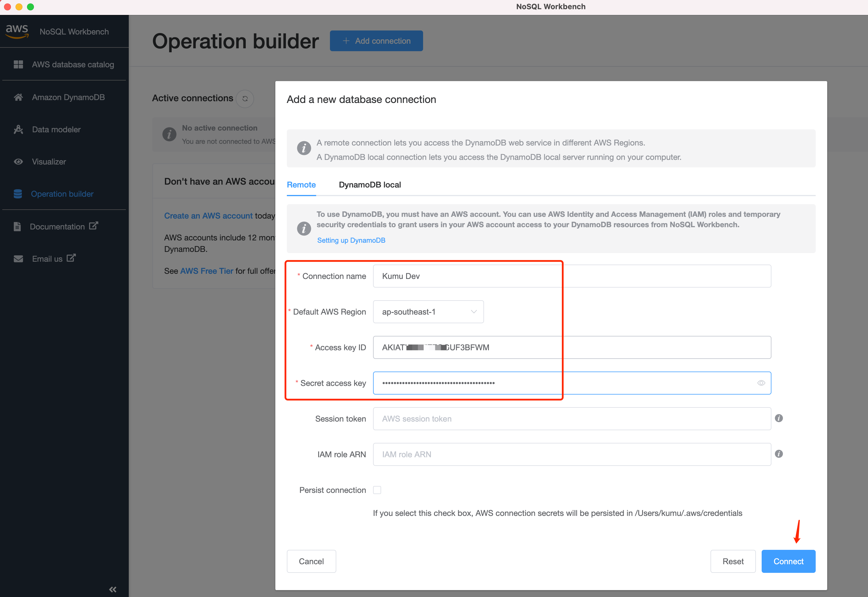This screenshot has height=597, width=868.
Task: Click the info icon beside IAM role ARN
Action: pyautogui.click(x=779, y=454)
